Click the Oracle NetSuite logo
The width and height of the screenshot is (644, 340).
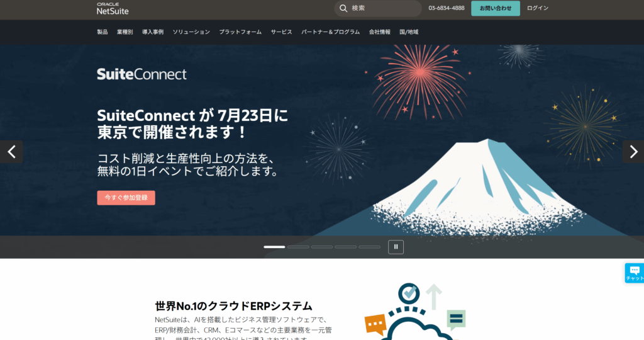113,9
